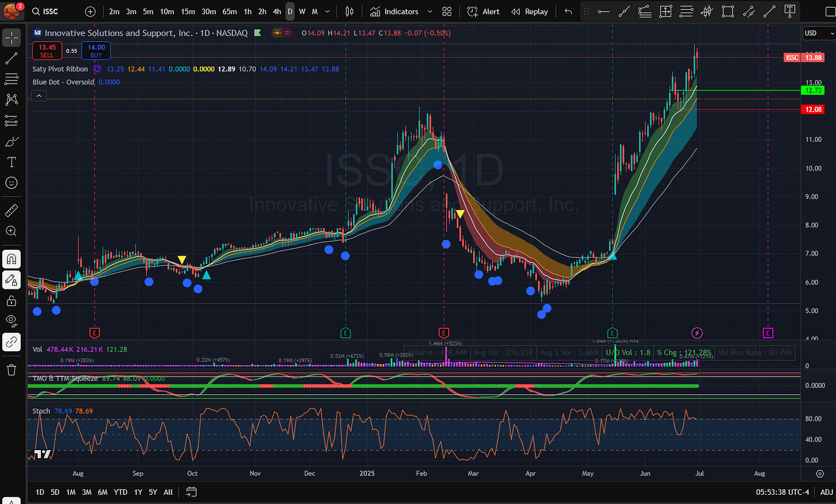Toggle the drawing sync link icon
Viewport: 836px width, 504px height.
click(11, 342)
